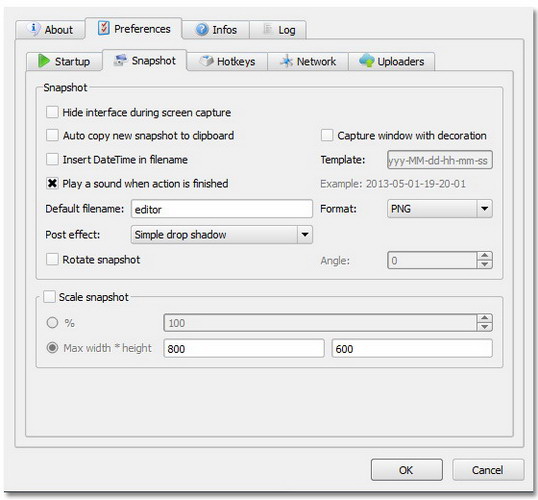Image resolution: width=538 pixels, height=500 pixels.
Task: Enable Capture window with decoration
Action: (x=327, y=135)
